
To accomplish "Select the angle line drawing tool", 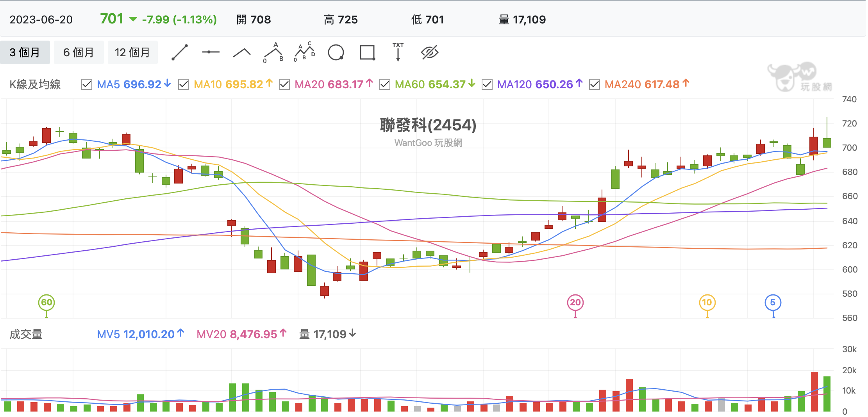I will pos(242,52).
